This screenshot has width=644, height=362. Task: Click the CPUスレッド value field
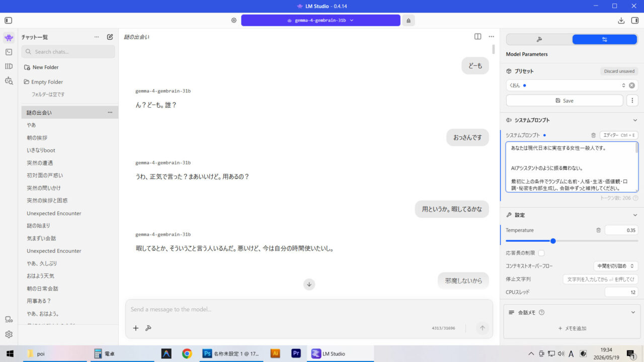point(621,292)
